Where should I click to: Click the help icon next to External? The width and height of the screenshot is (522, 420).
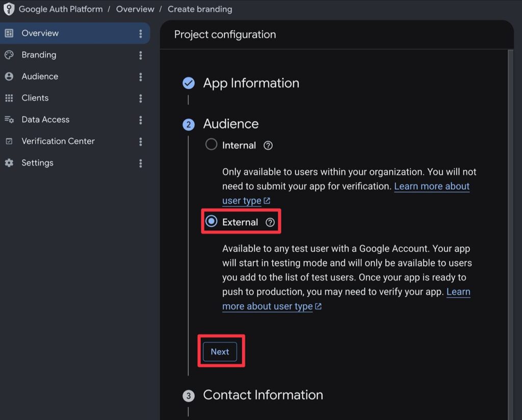(x=270, y=222)
